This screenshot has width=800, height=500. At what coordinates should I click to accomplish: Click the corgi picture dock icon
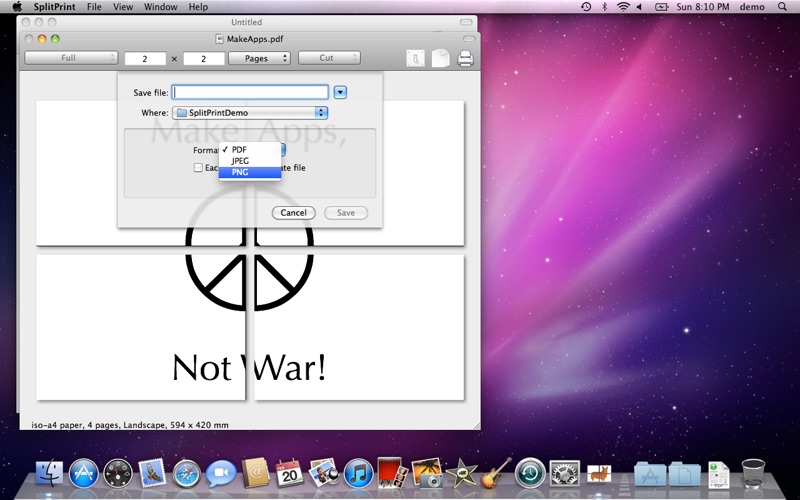(598, 473)
